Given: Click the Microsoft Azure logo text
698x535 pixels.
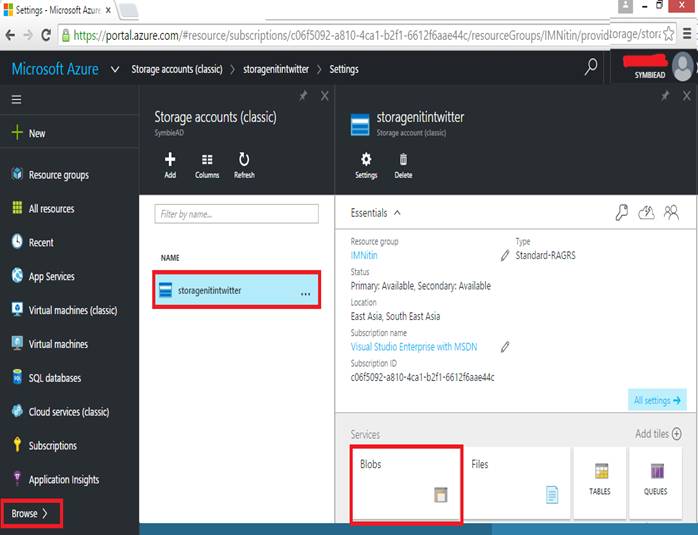Looking at the screenshot, I should [55, 69].
